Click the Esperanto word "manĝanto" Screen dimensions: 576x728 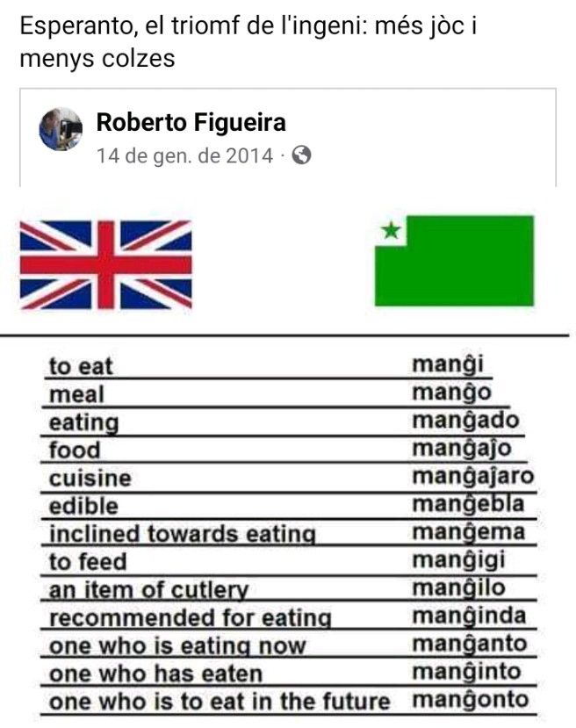pyautogui.click(x=470, y=645)
